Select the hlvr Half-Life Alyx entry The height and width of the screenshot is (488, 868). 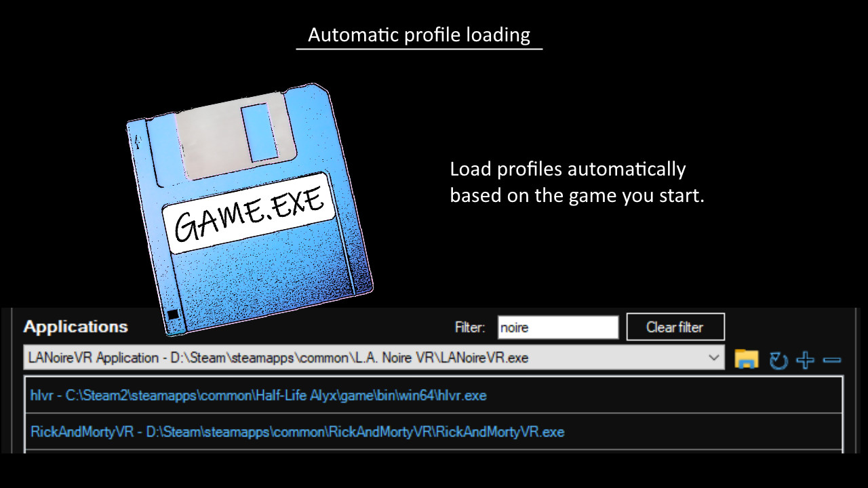258,395
